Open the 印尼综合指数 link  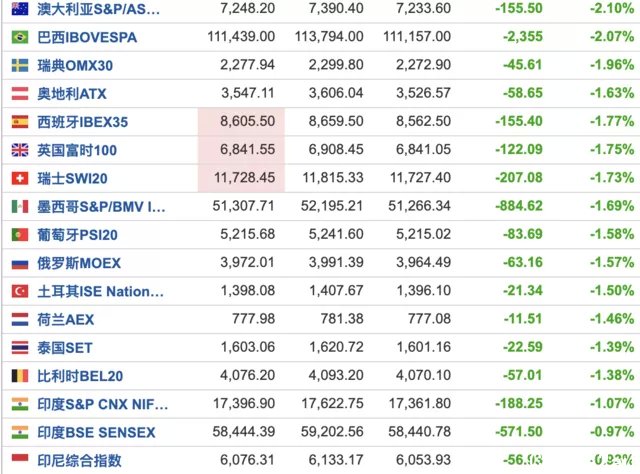pyautogui.click(x=79, y=461)
